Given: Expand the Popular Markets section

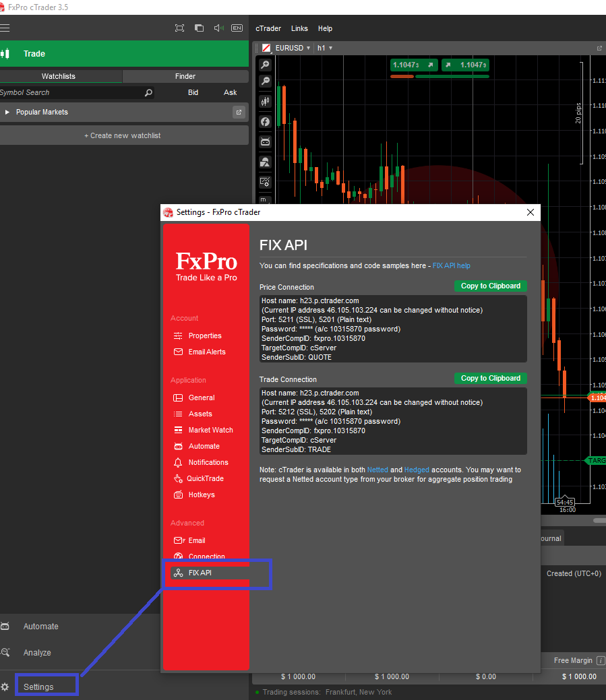Looking at the screenshot, I should 8,112.
